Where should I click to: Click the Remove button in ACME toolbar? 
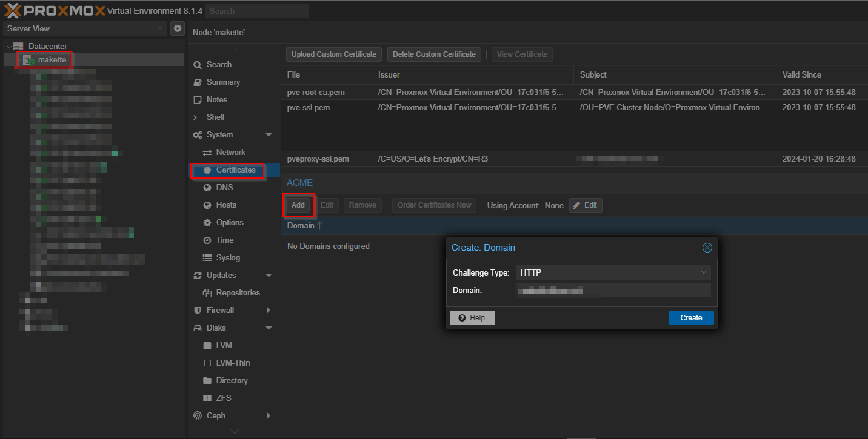tap(362, 205)
